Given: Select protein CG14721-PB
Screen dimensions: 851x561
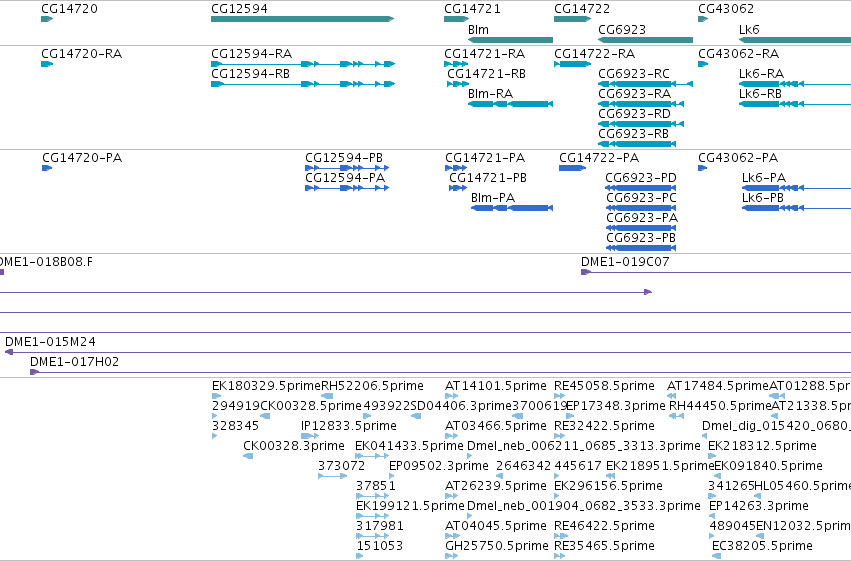Looking at the screenshot, I should (458, 188).
